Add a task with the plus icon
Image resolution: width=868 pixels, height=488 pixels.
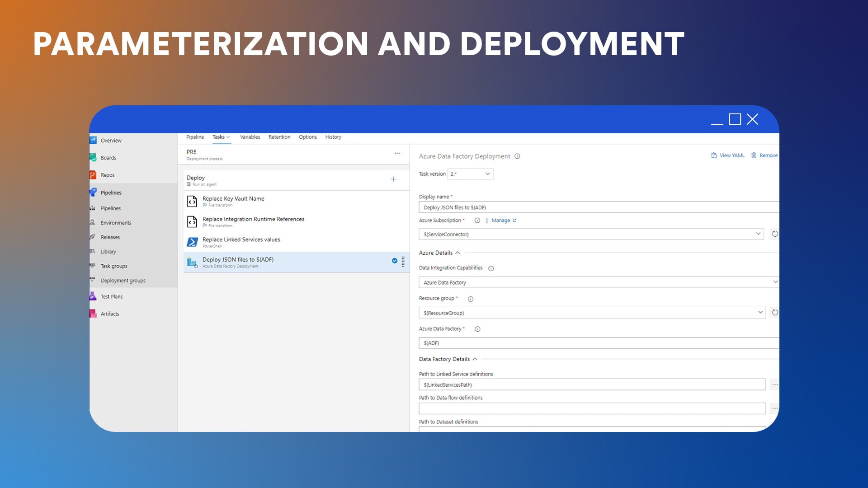click(x=393, y=179)
